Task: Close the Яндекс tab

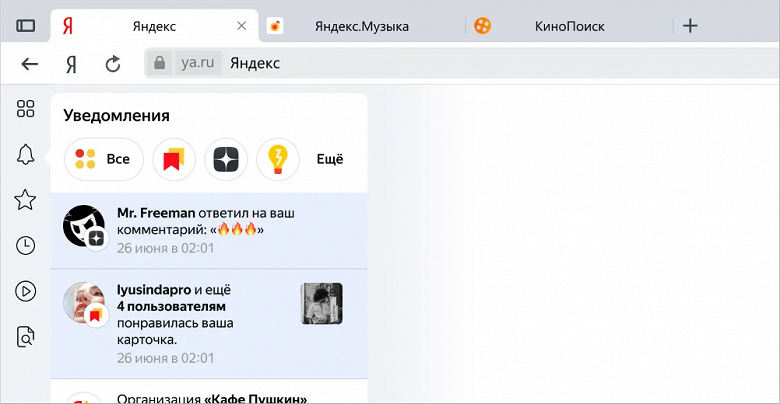Action: click(241, 26)
